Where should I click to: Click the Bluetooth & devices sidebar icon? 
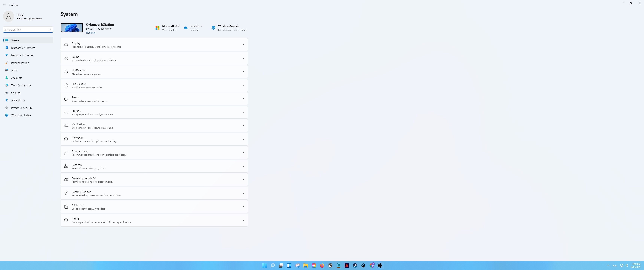[7, 48]
